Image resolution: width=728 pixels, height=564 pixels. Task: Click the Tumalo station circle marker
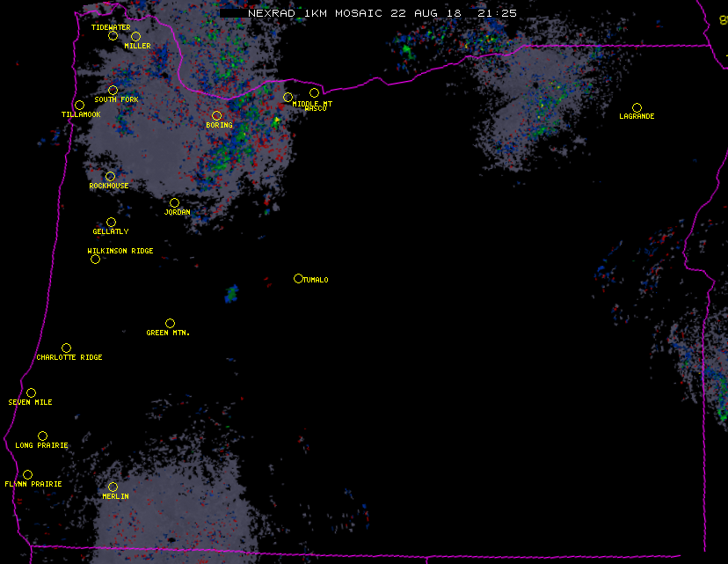(x=298, y=278)
